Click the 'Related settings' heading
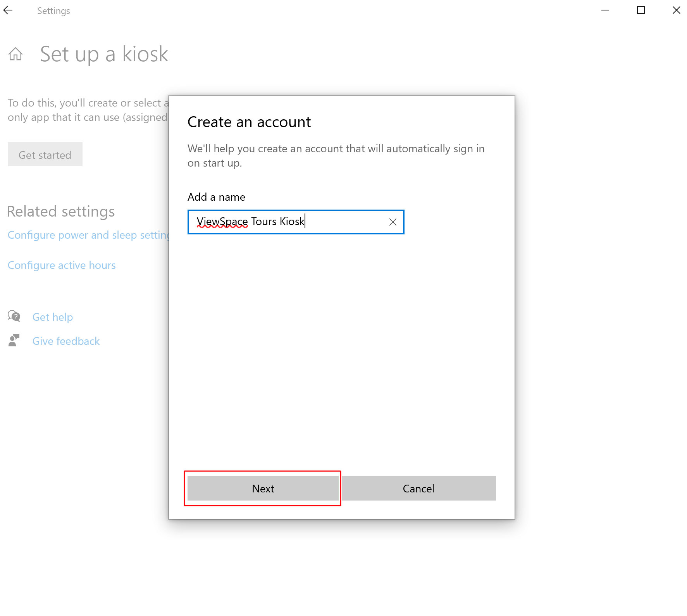The image size is (687, 616). click(61, 212)
